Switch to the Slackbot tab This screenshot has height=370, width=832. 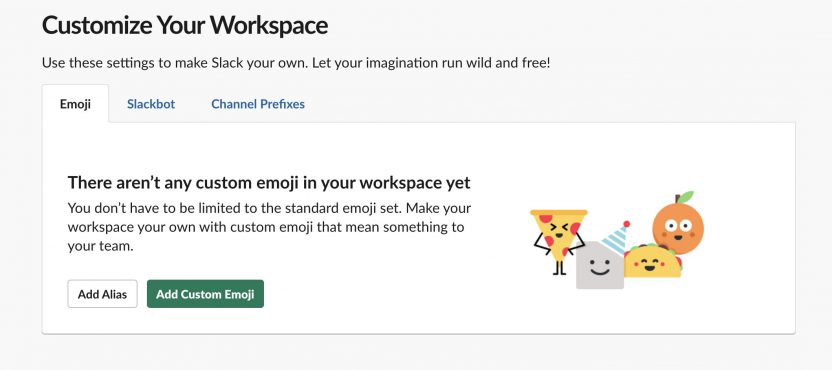pyautogui.click(x=151, y=104)
